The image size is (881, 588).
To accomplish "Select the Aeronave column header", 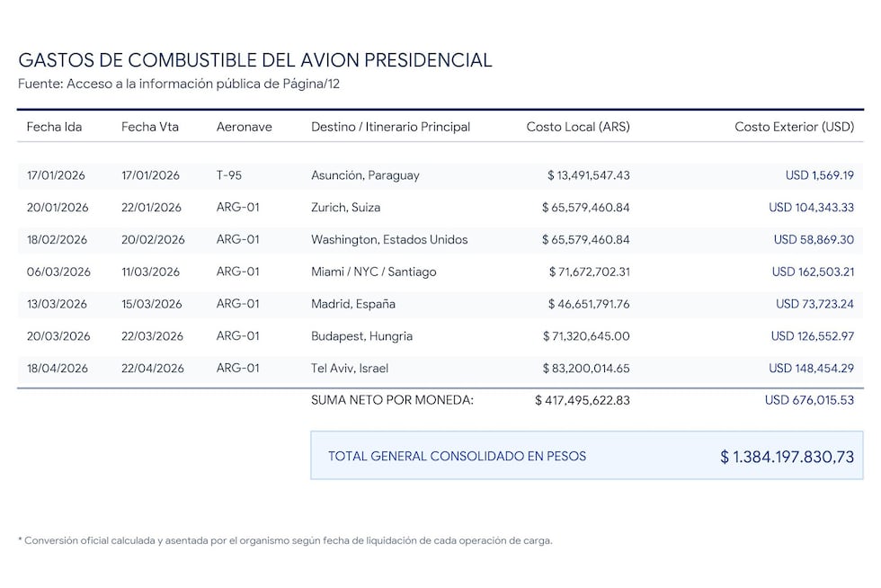I will tap(244, 127).
